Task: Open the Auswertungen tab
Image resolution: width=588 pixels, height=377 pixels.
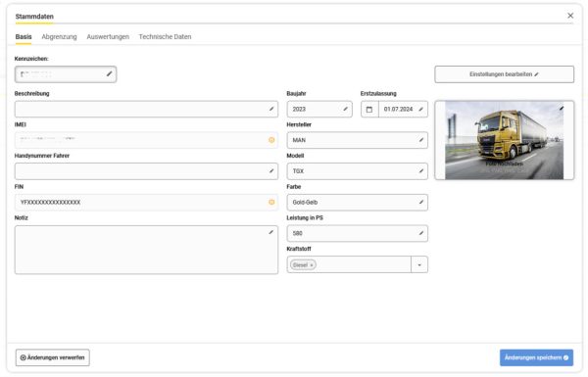Action: pyautogui.click(x=108, y=37)
